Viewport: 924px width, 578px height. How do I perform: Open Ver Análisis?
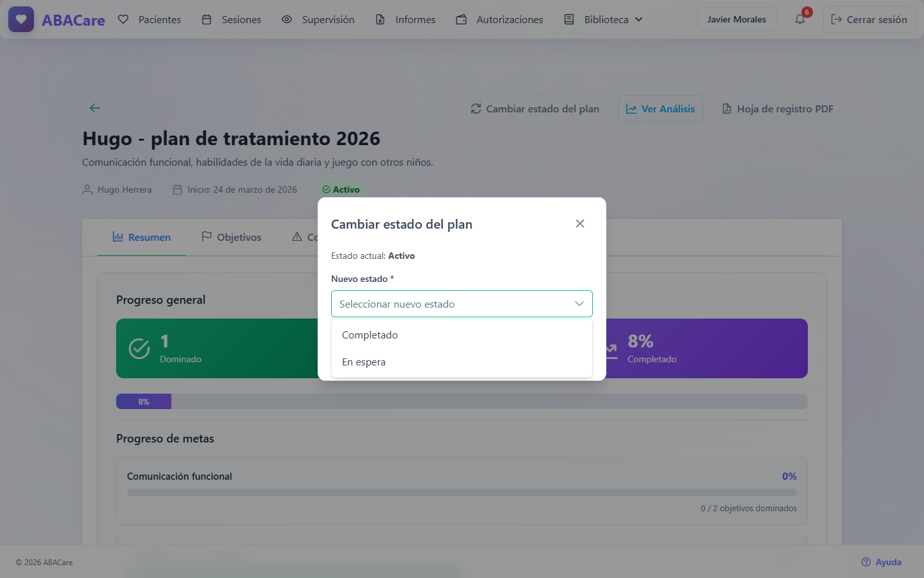[660, 109]
